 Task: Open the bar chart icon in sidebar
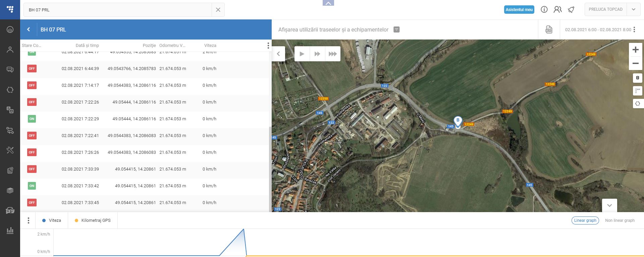point(10,231)
